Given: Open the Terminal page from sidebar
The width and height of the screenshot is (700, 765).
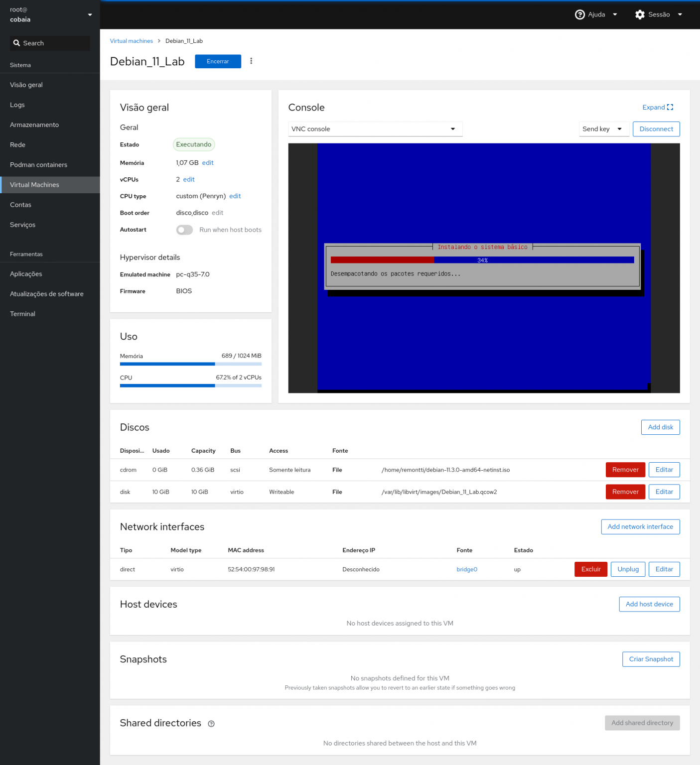Looking at the screenshot, I should coord(22,314).
